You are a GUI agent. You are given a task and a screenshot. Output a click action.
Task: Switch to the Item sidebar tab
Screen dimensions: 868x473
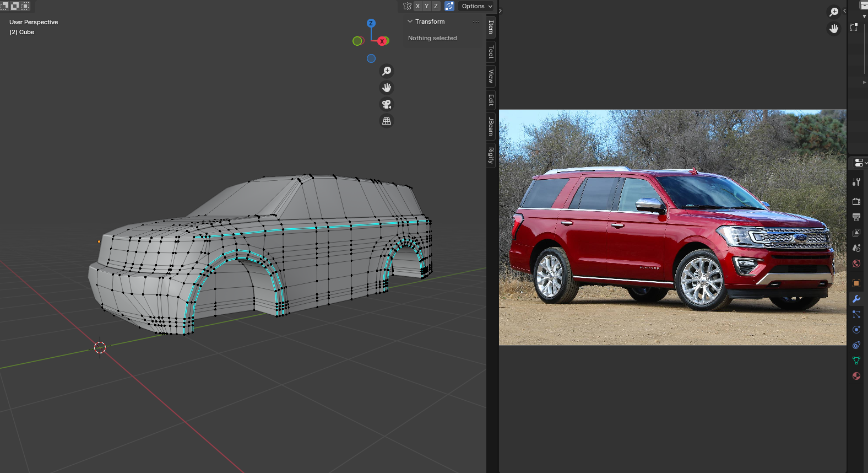(491, 27)
